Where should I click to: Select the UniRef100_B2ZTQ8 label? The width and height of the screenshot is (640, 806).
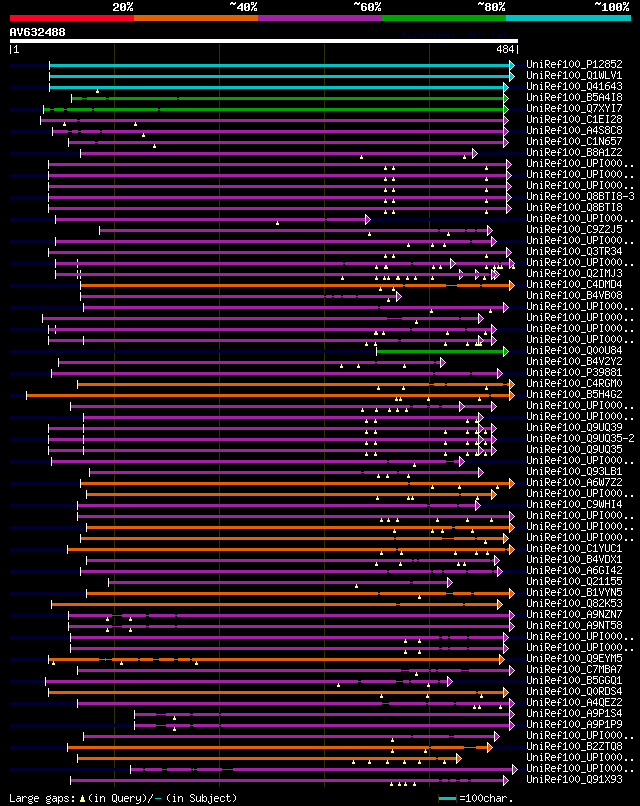click(574, 746)
